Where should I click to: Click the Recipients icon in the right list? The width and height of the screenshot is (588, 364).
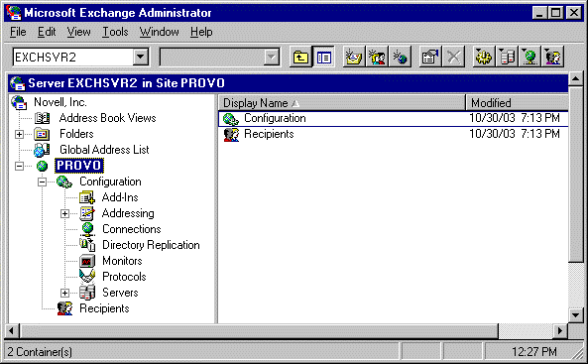pyautogui.click(x=231, y=134)
